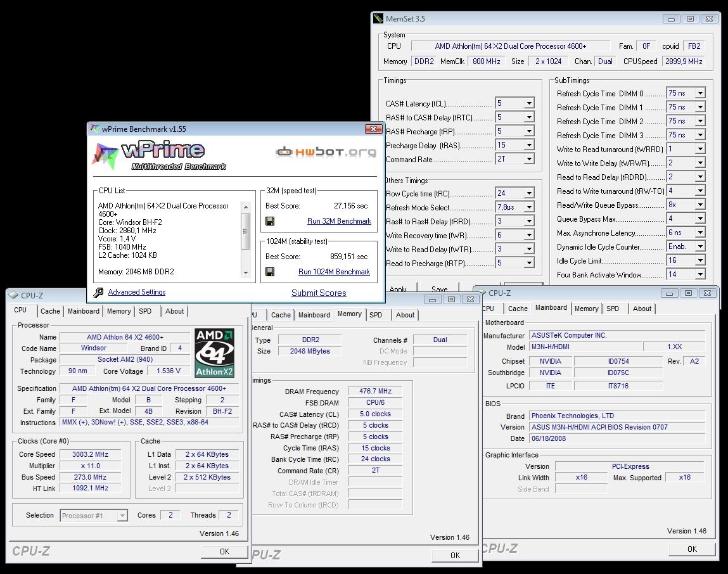Click the CPU List scrollbar thumb

tap(246, 231)
